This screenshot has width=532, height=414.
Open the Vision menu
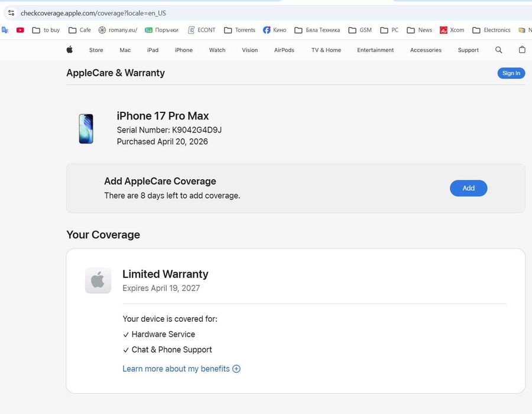(x=249, y=50)
